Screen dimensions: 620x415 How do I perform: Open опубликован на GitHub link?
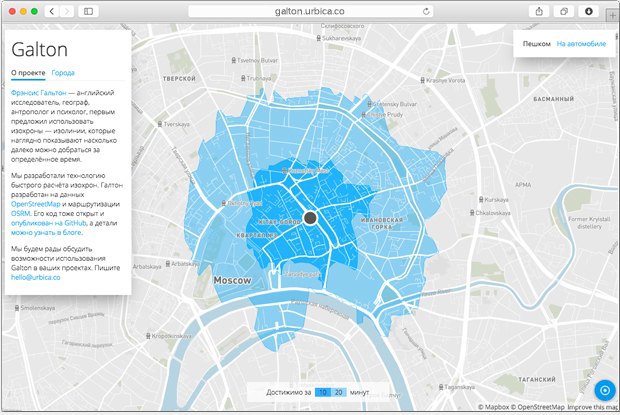(x=48, y=223)
